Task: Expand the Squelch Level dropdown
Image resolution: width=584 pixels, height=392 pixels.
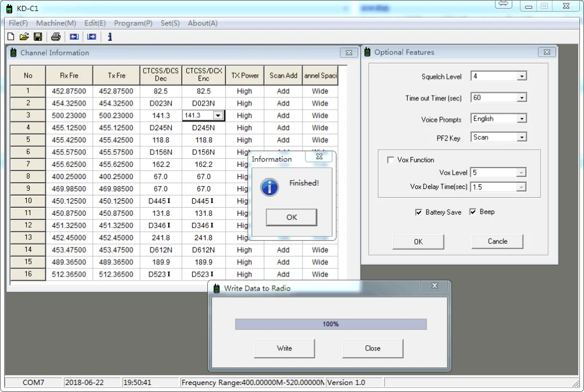Action: pos(522,76)
